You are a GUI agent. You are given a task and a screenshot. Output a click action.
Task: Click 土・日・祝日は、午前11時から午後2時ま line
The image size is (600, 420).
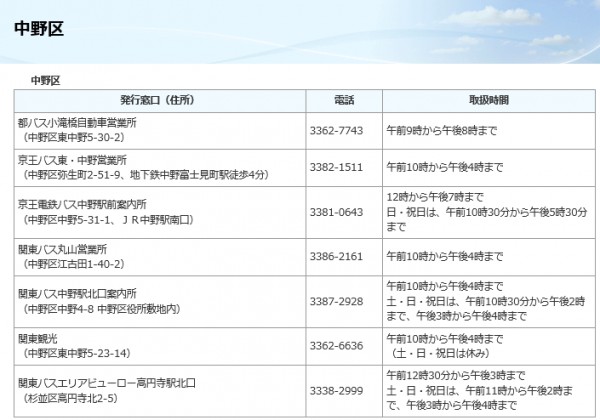click(x=480, y=391)
